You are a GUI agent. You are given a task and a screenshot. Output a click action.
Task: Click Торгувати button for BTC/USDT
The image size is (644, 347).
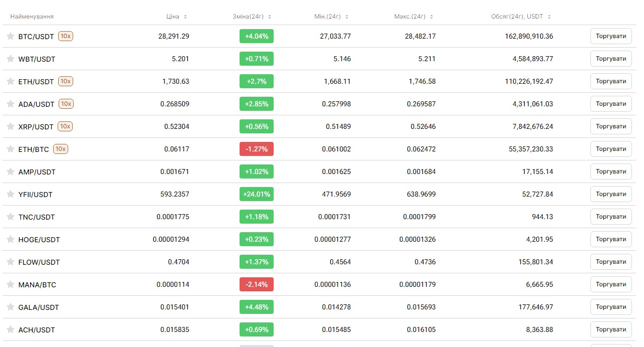pyautogui.click(x=611, y=36)
